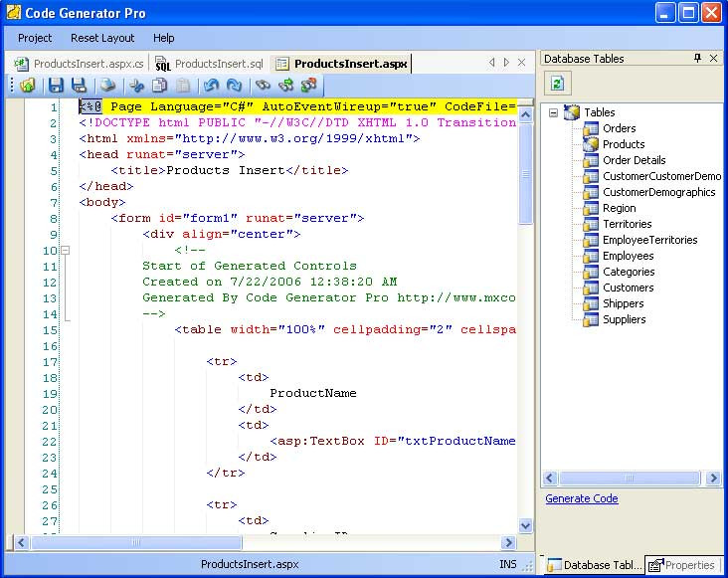728x578 pixels.
Task: Pin the Database Tables panel
Action: point(697,58)
